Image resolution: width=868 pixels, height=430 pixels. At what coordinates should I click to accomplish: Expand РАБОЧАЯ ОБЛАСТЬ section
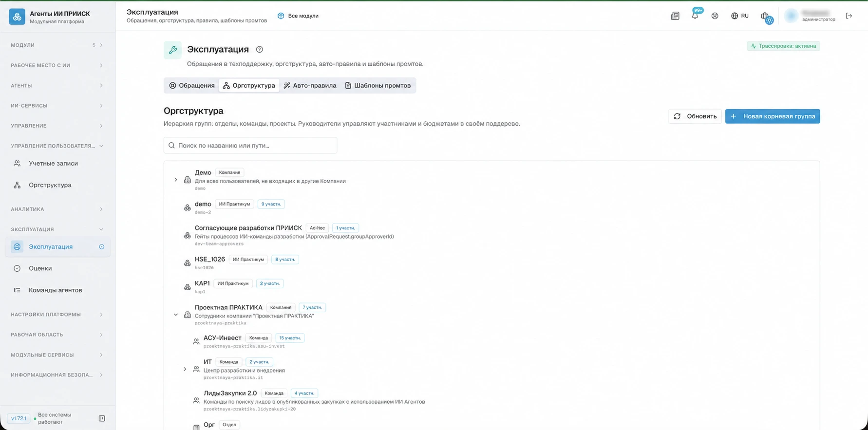point(57,335)
